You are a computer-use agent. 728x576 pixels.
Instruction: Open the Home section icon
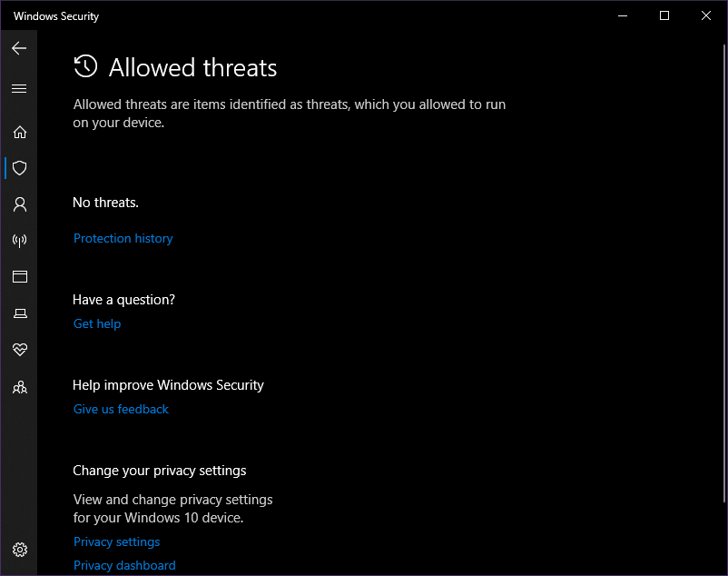(x=19, y=133)
